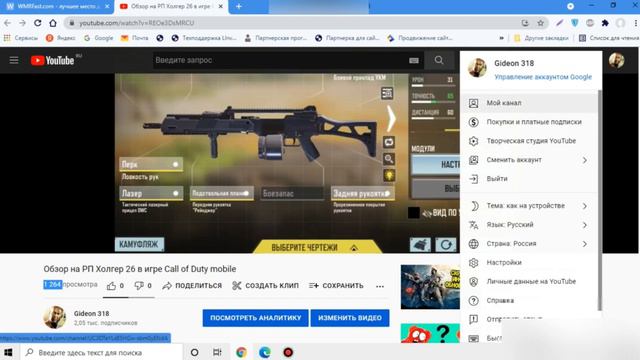This screenshot has width=640, height=360.
Task: Open the extensions puzzle icon
Action: click(605, 23)
